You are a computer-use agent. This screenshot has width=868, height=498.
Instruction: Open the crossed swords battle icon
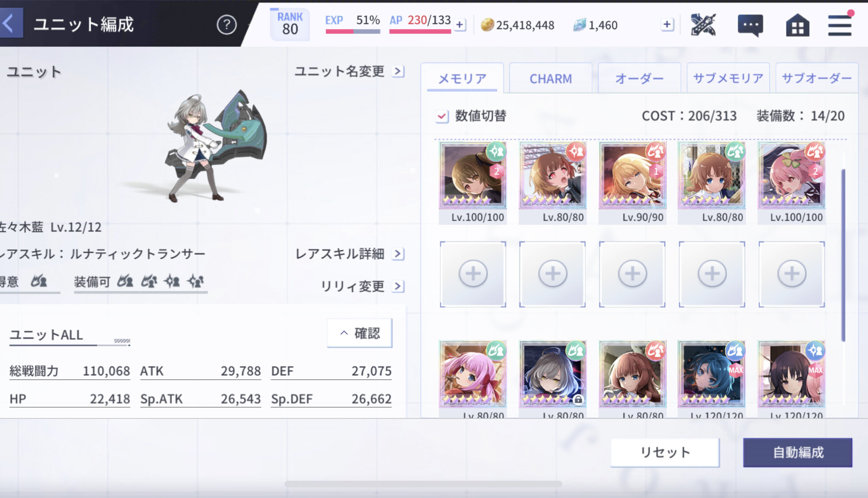(x=703, y=25)
